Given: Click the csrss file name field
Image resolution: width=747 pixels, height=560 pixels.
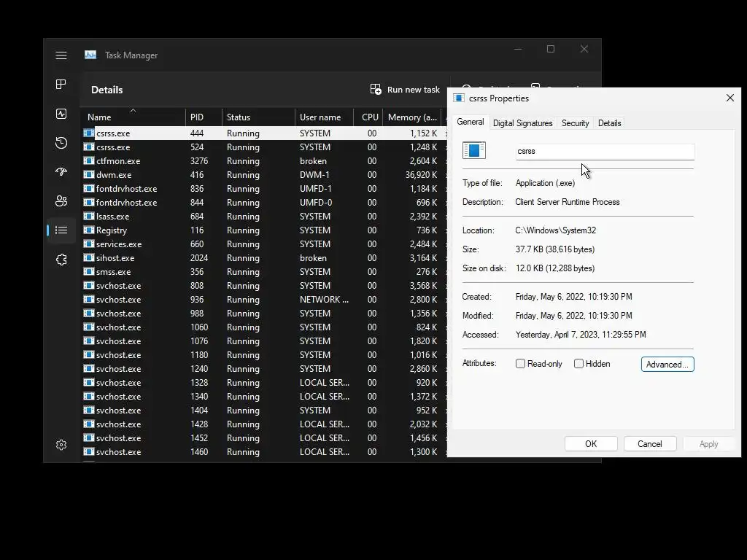Looking at the screenshot, I should [605, 152].
